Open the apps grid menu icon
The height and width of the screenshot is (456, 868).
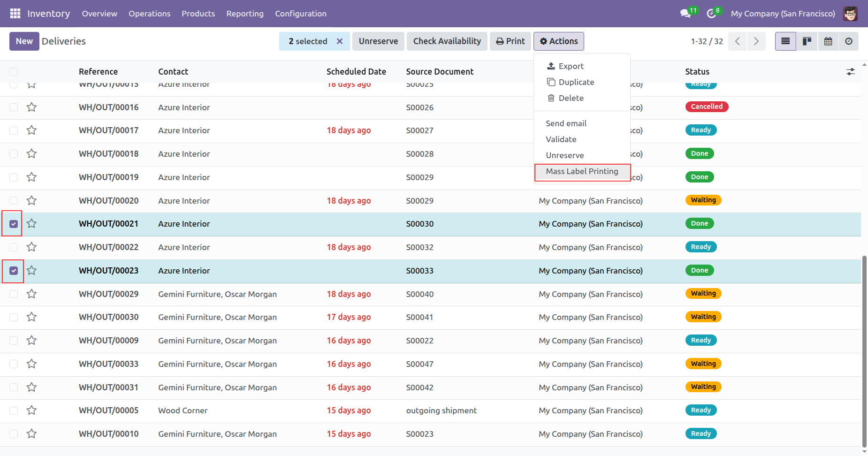pyautogui.click(x=15, y=14)
